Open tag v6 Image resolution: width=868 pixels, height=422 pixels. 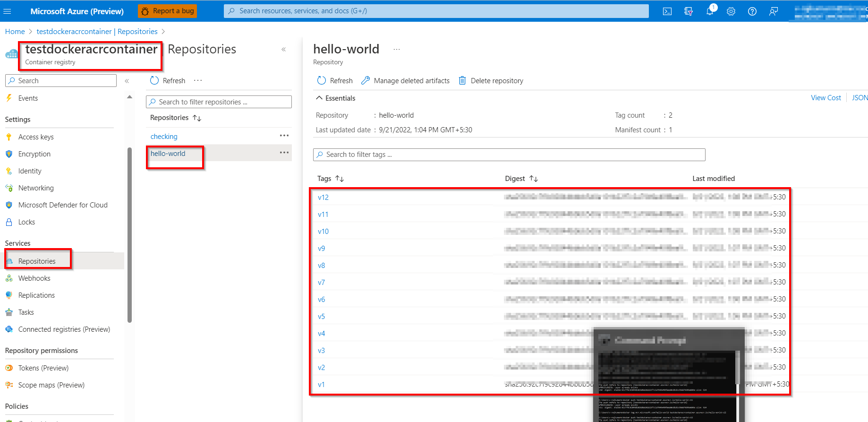[x=321, y=300]
